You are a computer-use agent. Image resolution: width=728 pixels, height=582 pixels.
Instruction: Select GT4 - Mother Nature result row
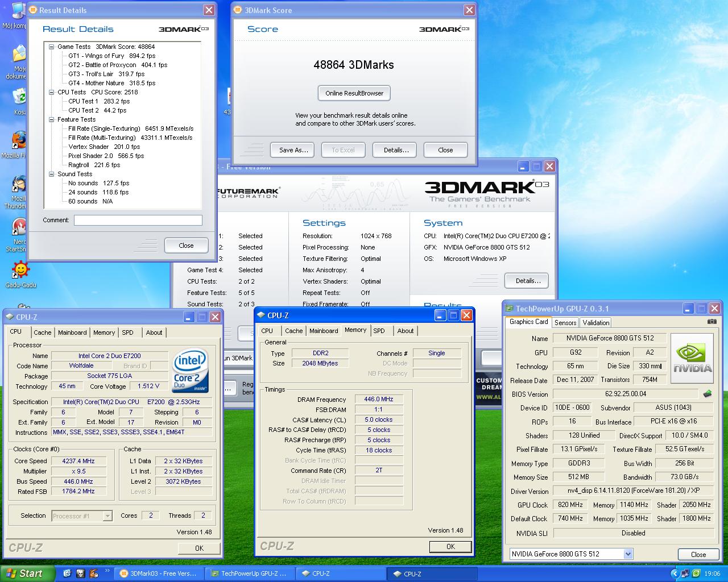tap(112, 83)
